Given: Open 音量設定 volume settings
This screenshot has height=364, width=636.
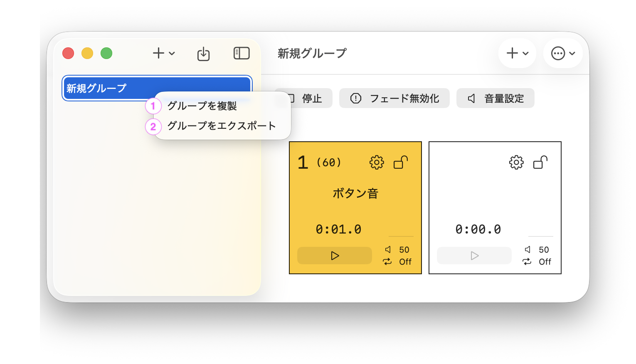Looking at the screenshot, I should [495, 98].
